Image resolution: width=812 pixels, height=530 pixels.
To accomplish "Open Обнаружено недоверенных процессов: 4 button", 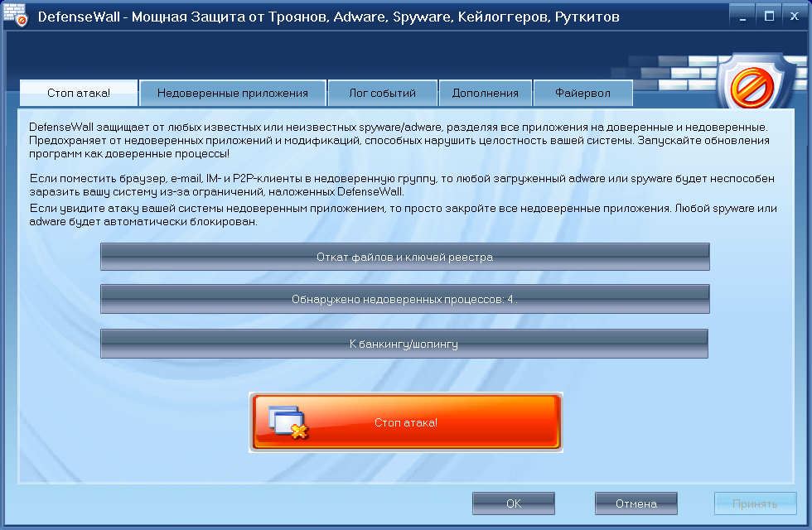I will [405, 299].
